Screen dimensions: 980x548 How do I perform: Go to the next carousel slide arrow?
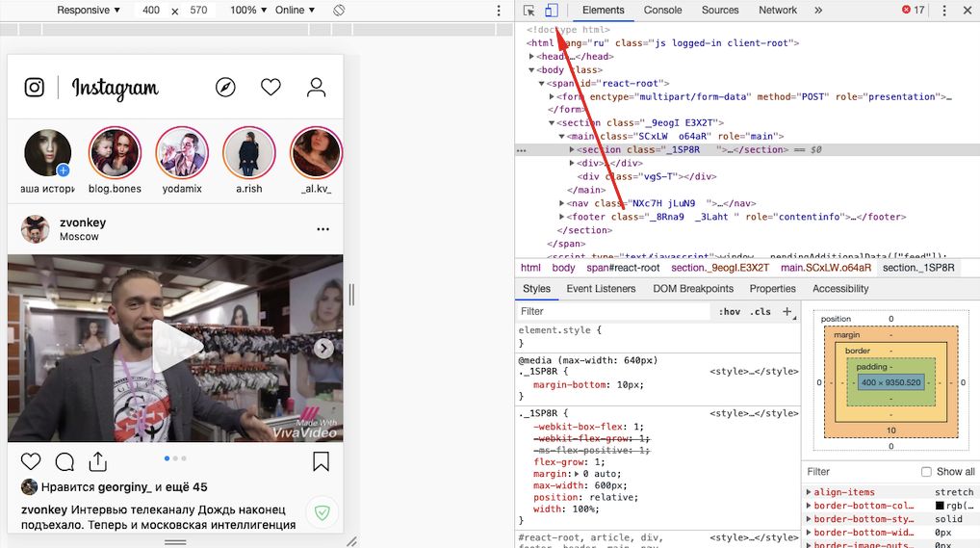(x=323, y=348)
